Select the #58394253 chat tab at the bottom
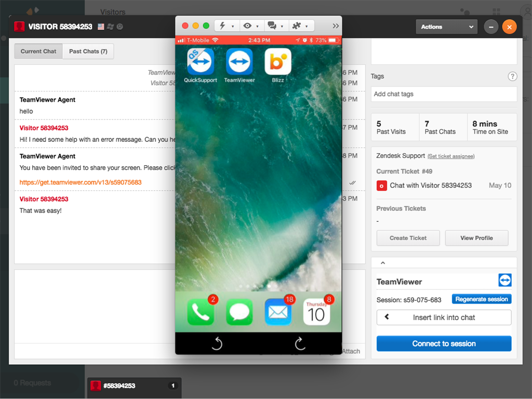 [134, 385]
